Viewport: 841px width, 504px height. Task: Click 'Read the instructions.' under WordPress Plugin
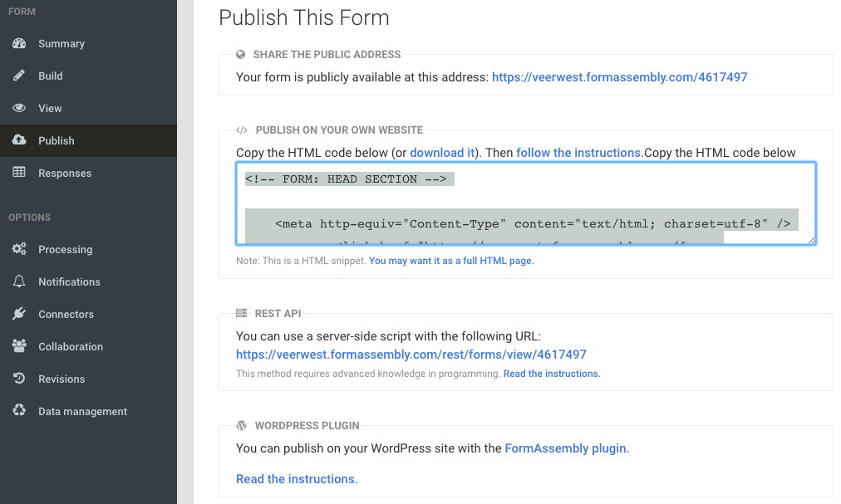tap(297, 479)
